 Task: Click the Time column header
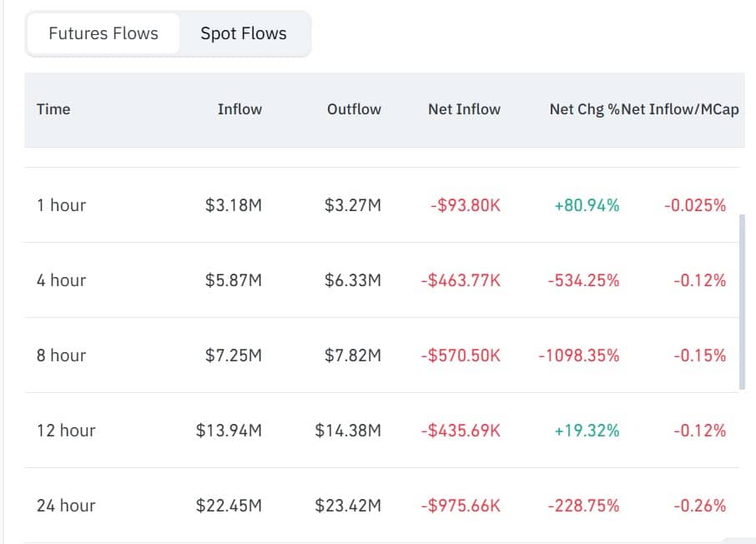click(53, 109)
